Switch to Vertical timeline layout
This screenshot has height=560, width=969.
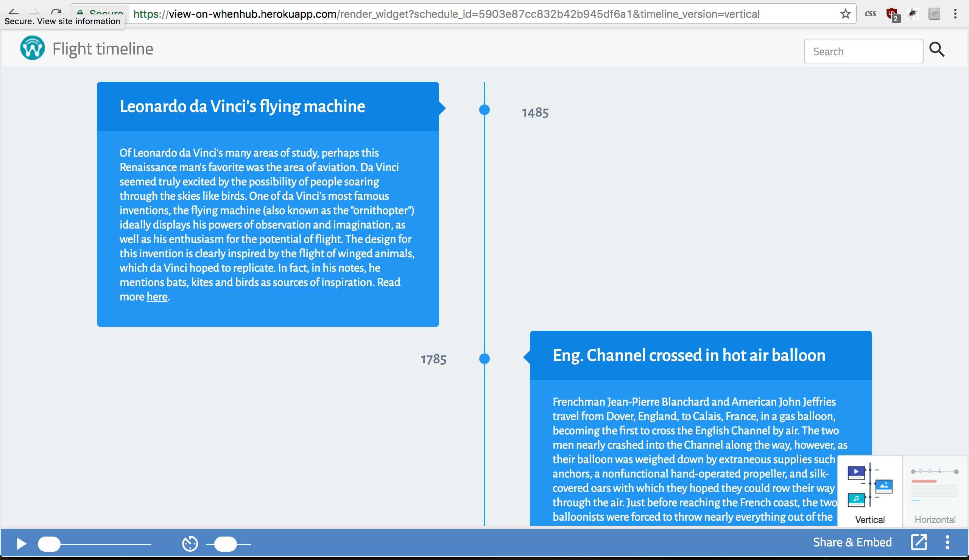coord(870,492)
